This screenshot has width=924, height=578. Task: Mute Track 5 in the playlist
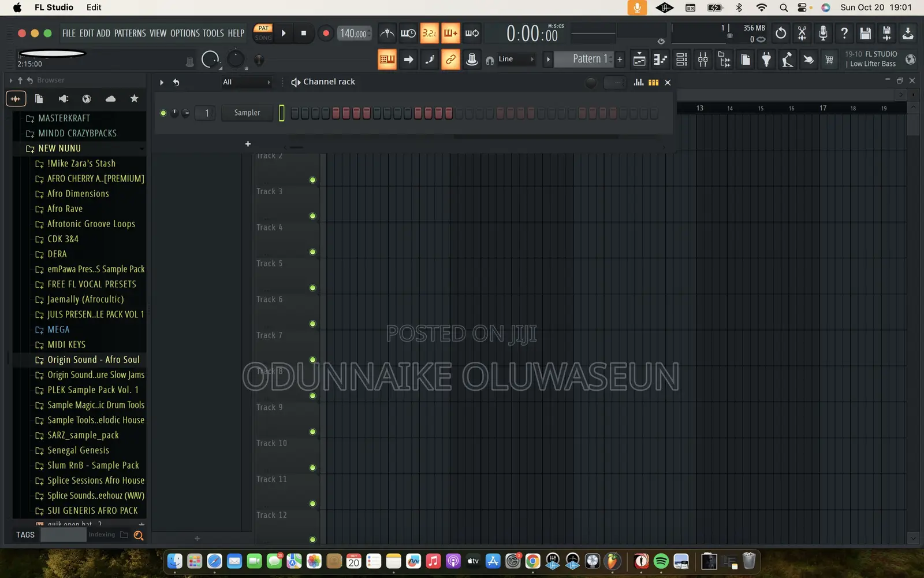coord(312,288)
